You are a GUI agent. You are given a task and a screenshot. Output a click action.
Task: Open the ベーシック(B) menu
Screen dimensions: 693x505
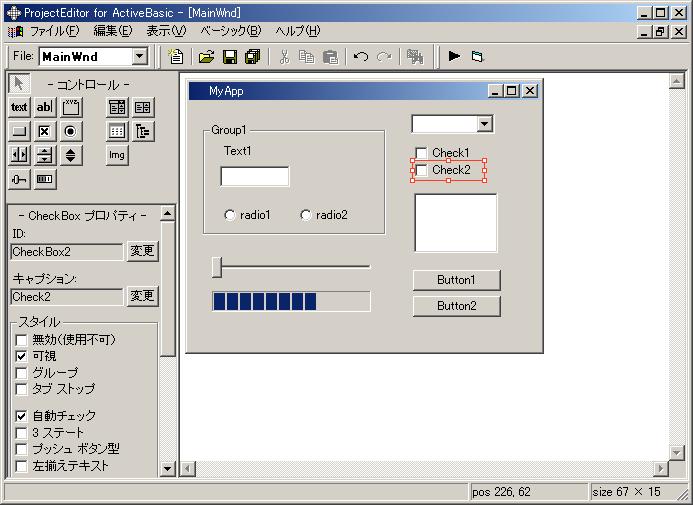[230, 31]
